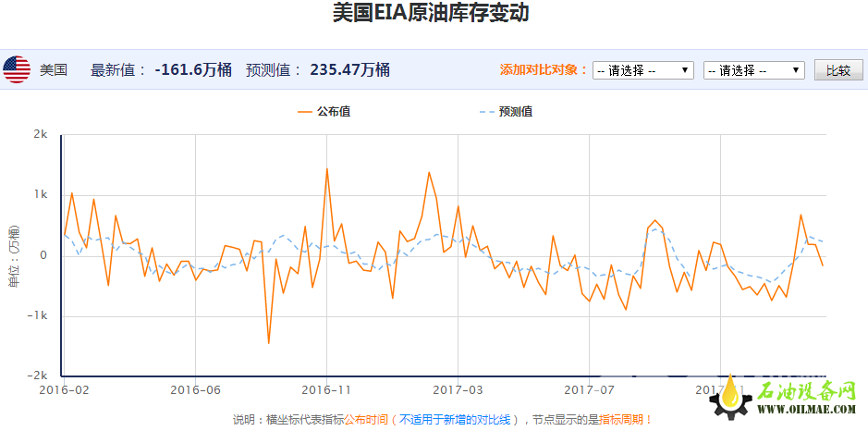
Task: Open the first 请选择 comparison dropdown
Action: point(643,70)
